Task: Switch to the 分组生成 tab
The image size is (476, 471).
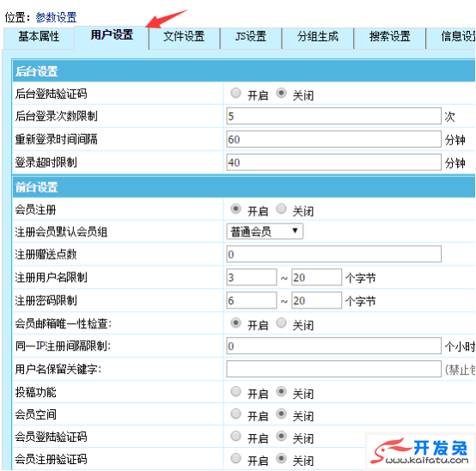Action: coord(318,37)
